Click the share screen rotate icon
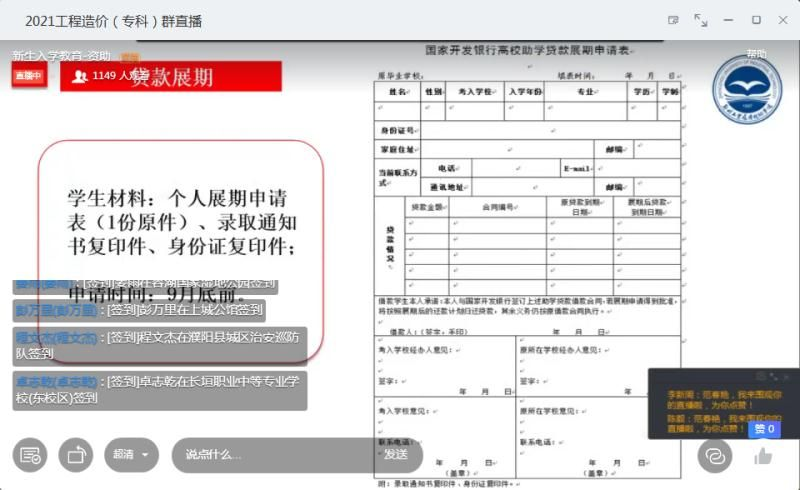 click(x=75, y=455)
